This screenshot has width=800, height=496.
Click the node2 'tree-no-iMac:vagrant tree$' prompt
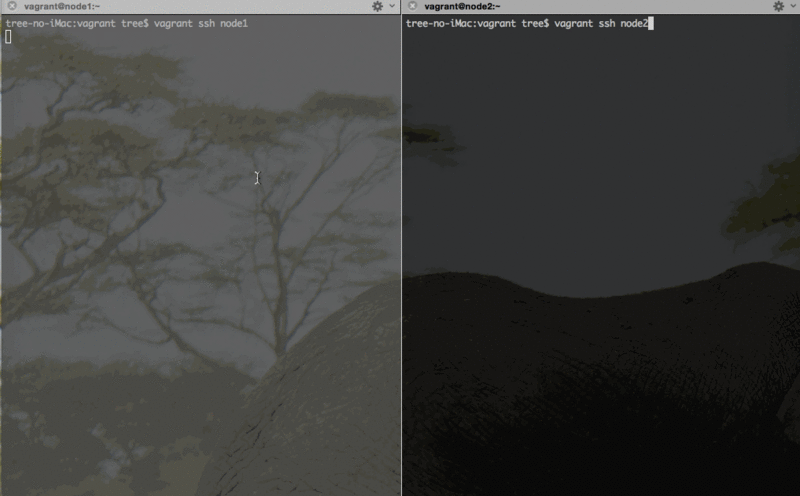coord(478,23)
